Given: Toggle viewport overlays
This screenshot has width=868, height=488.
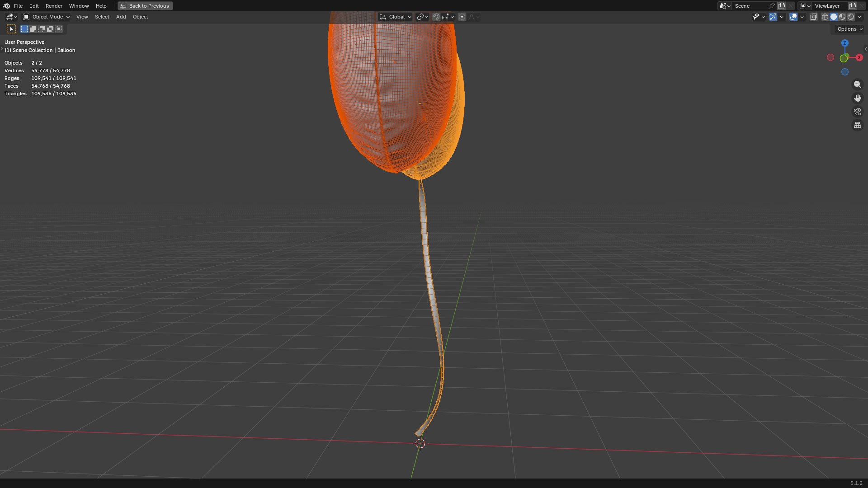Looking at the screenshot, I should pyautogui.click(x=793, y=17).
